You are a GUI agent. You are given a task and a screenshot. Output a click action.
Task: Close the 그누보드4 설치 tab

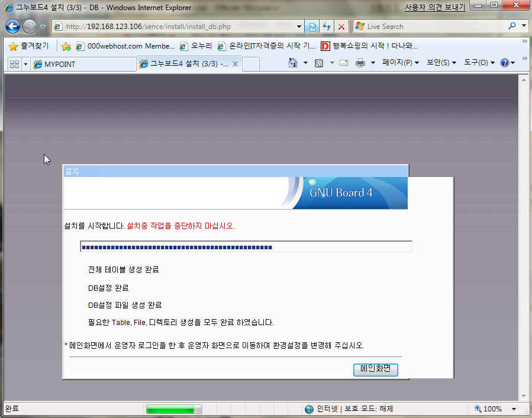[x=235, y=64]
